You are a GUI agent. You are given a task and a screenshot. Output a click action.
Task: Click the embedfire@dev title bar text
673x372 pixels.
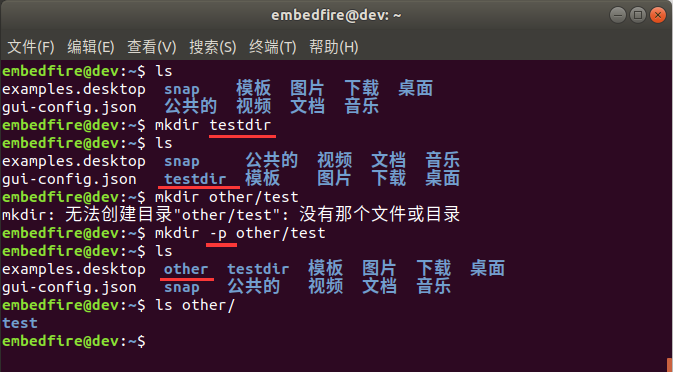(x=336, y=15)
